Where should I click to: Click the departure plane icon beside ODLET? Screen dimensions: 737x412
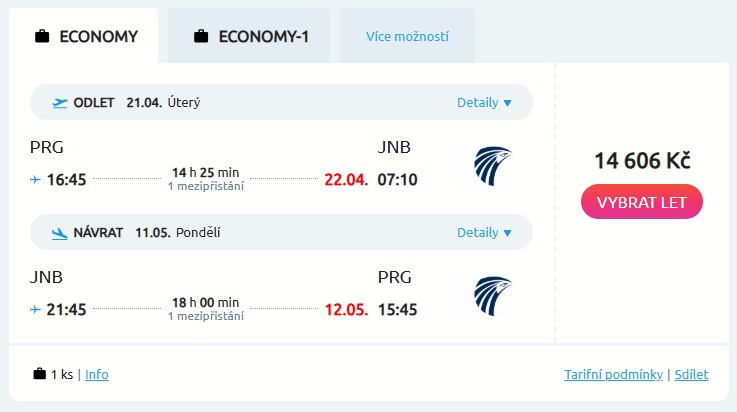(60, 102)
